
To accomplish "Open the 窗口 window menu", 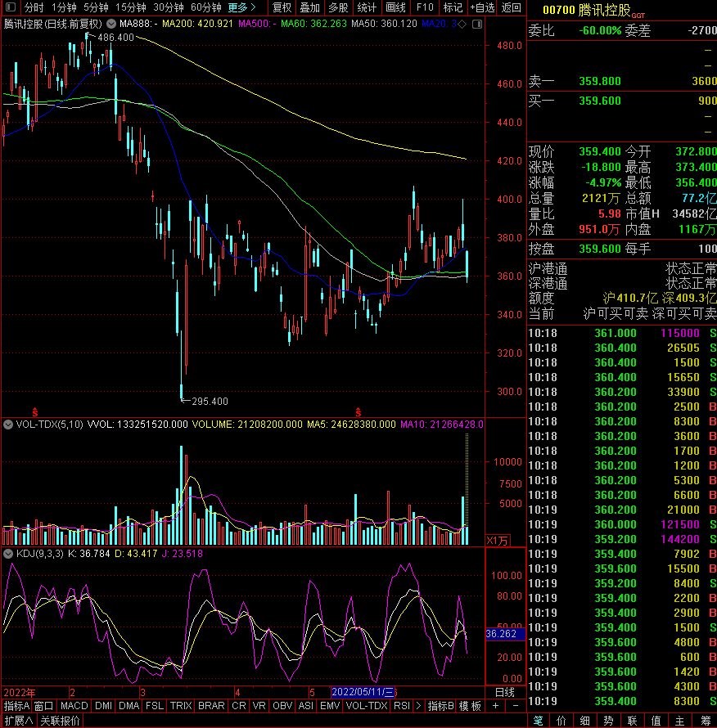I will point(43,706).
